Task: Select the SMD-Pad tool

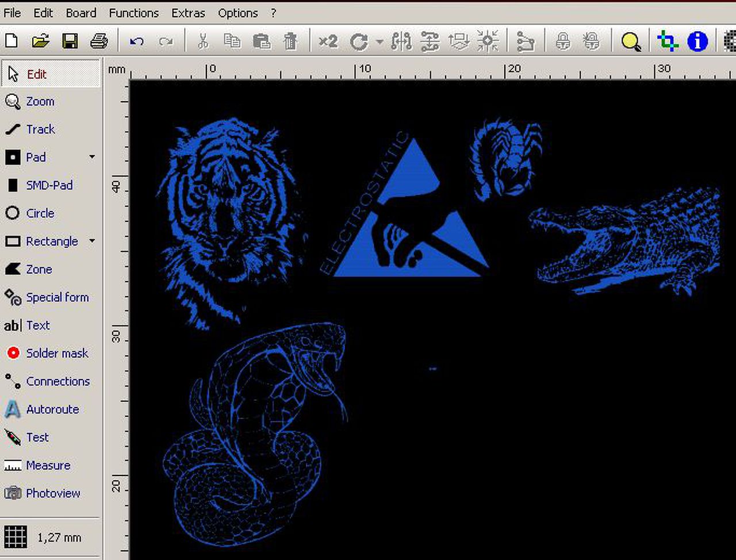Action: [x=51, y=185]
